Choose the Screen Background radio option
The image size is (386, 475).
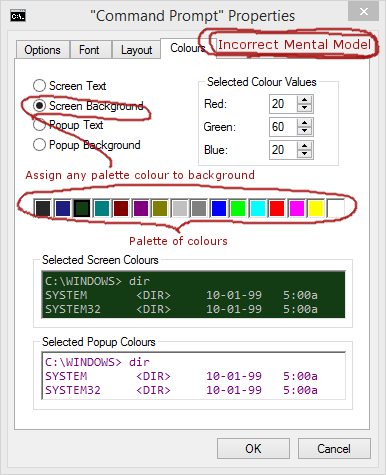point(88,106)
